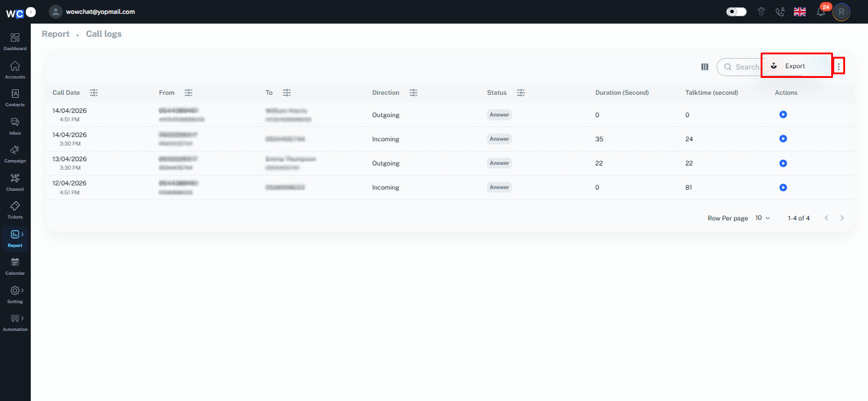868x401 pixels.
Task: Open the To column filter
Action: [287, 92]
